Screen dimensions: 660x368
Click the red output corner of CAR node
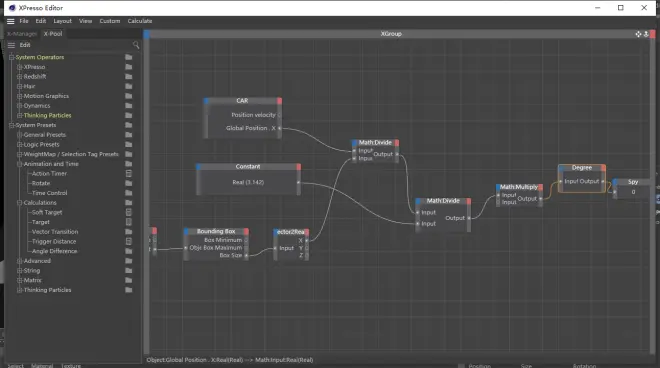[x=279, y=101]
